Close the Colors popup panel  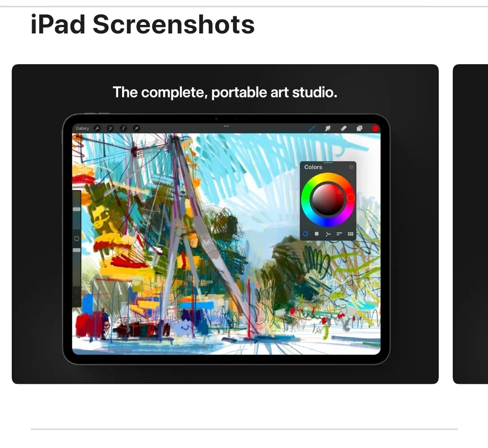(352, 167)
